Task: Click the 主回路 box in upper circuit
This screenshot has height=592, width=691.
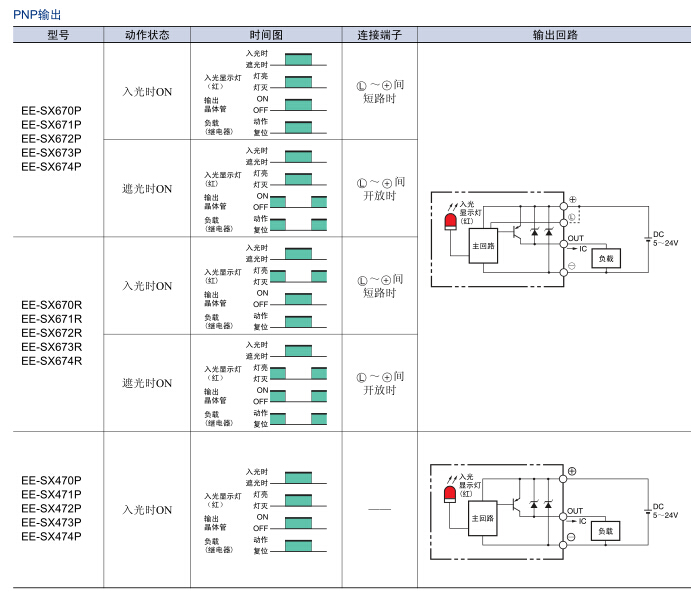Action: pyautogui.click(x=483, y=246)
